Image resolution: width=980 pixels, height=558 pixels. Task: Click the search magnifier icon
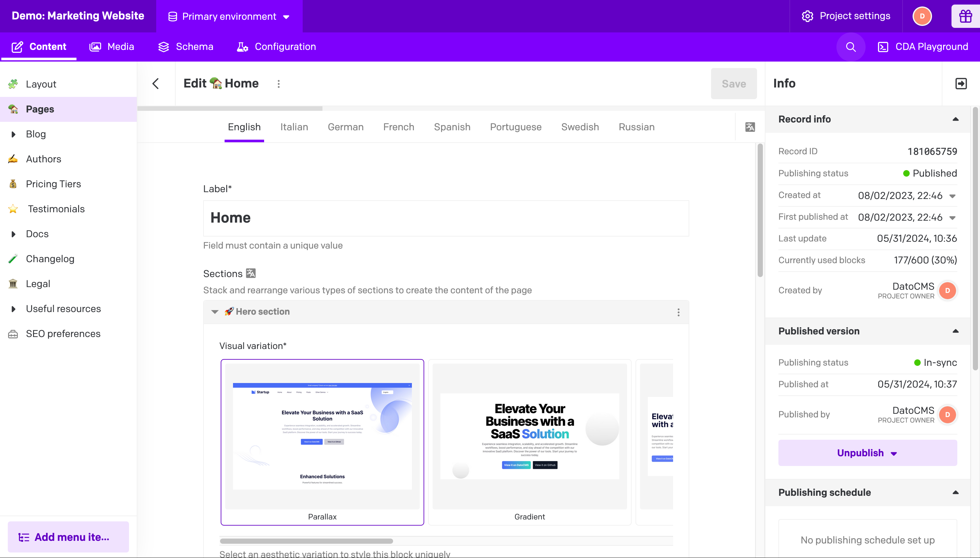click(x=850, y=47)
